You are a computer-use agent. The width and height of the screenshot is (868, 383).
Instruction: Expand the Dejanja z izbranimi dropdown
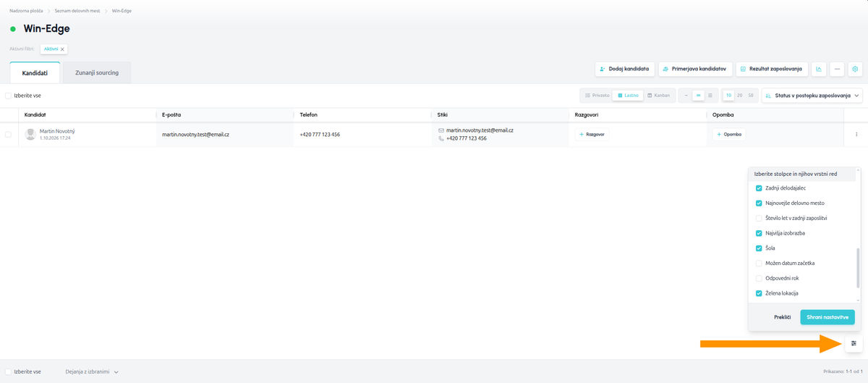(92, 371)
